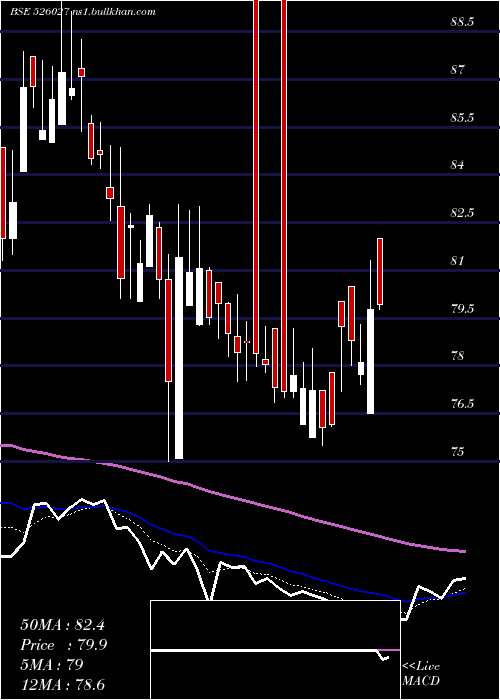Image resolution: width=500 pixels, height=700 pixels.
Task: Click the 85.5 price axis label
Action: click(x=462, y=118)
